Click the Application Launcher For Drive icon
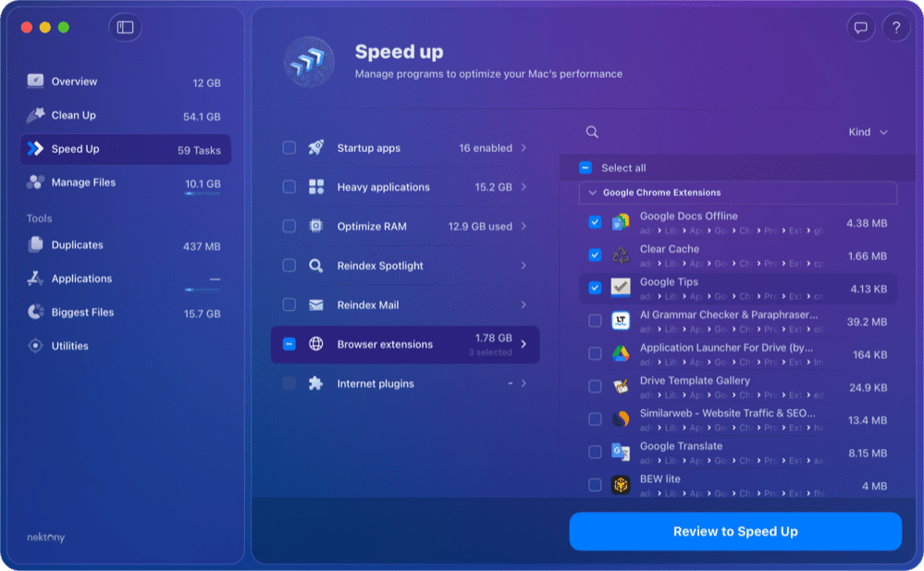 621,354
